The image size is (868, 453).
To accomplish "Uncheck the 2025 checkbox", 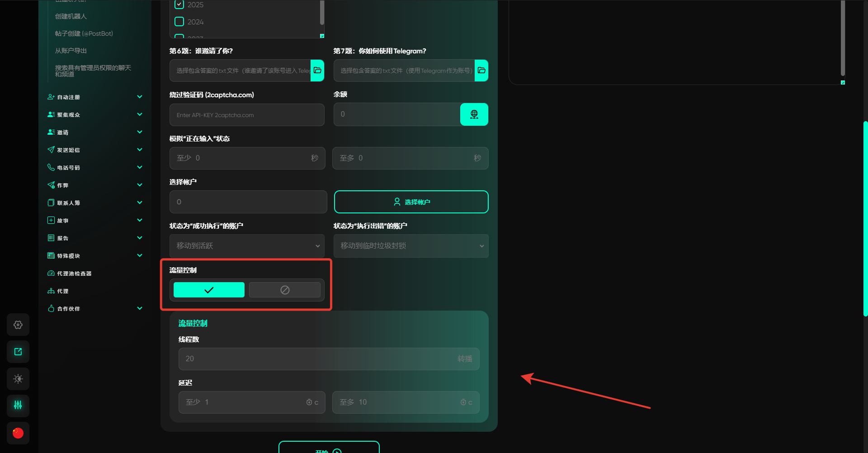I will pyautogui.click(x=179, y=5).
